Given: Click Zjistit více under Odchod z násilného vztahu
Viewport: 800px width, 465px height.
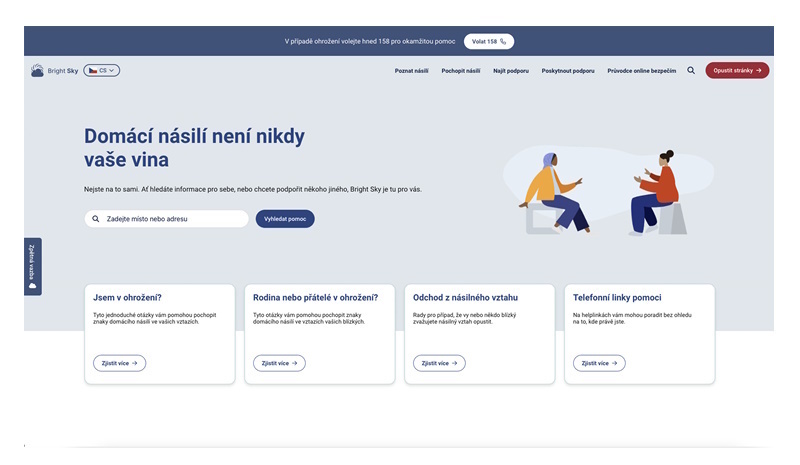Looking at the screenshot, I should coord(439,363).
